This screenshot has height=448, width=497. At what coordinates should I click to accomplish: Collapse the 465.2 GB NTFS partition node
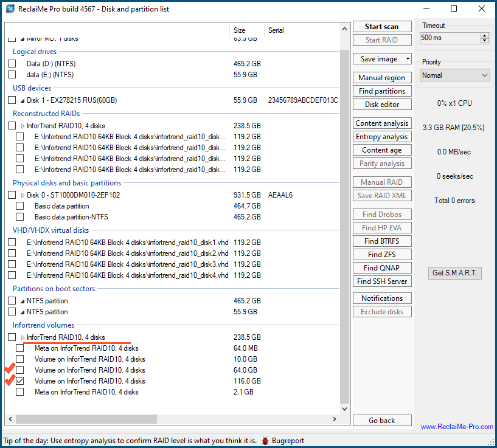[x=23, y=302]
